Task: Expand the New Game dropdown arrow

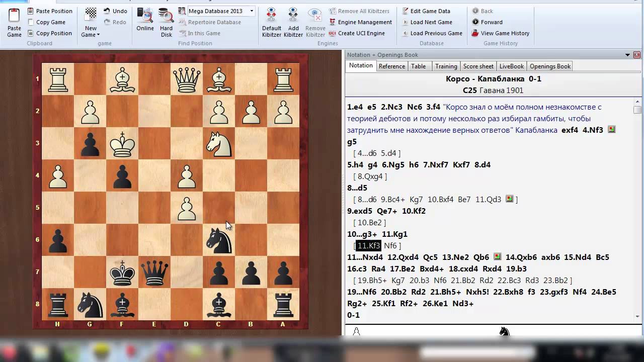Action: pos(98,35)
